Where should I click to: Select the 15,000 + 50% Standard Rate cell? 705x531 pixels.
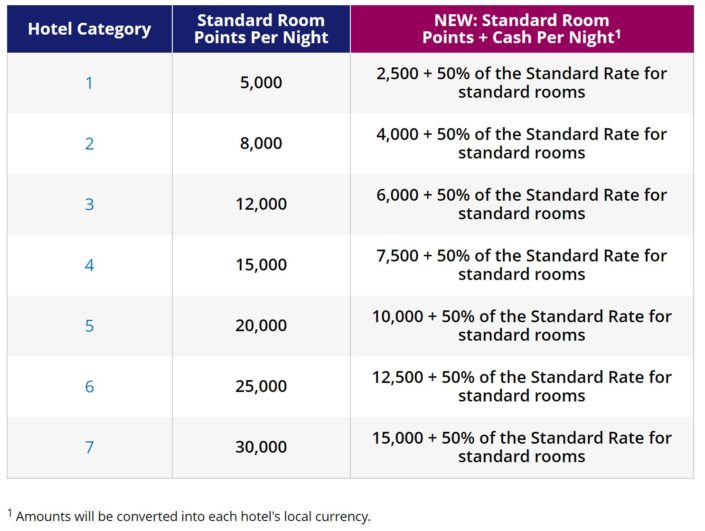(x=521, y=447)
